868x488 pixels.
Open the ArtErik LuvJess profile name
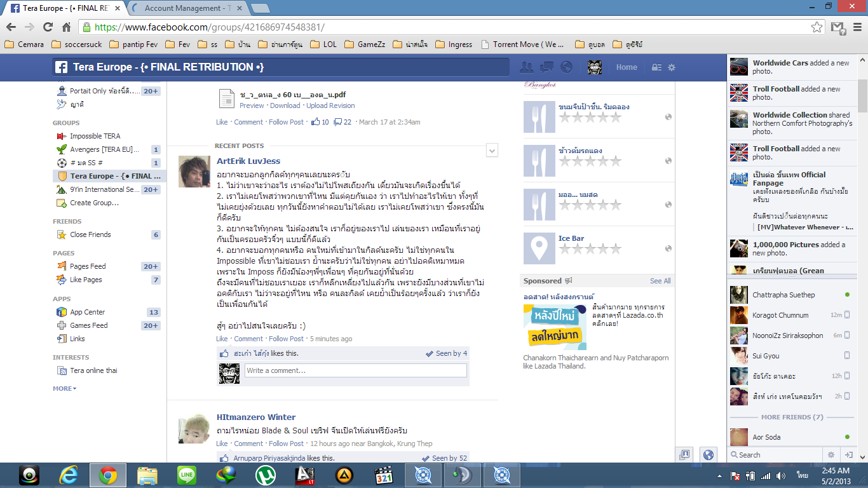248,161
